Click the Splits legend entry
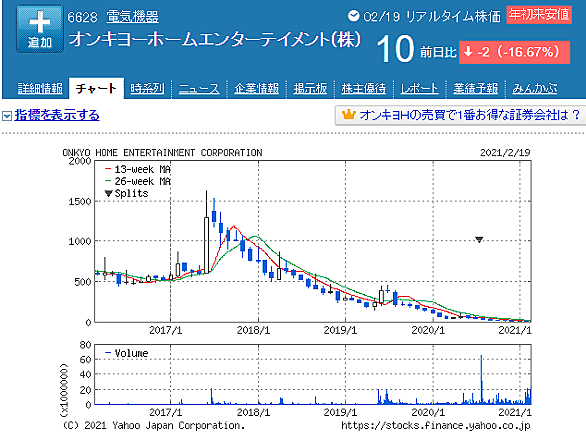Viewport: 586px width, 434px height. click(x=127, y=193)
